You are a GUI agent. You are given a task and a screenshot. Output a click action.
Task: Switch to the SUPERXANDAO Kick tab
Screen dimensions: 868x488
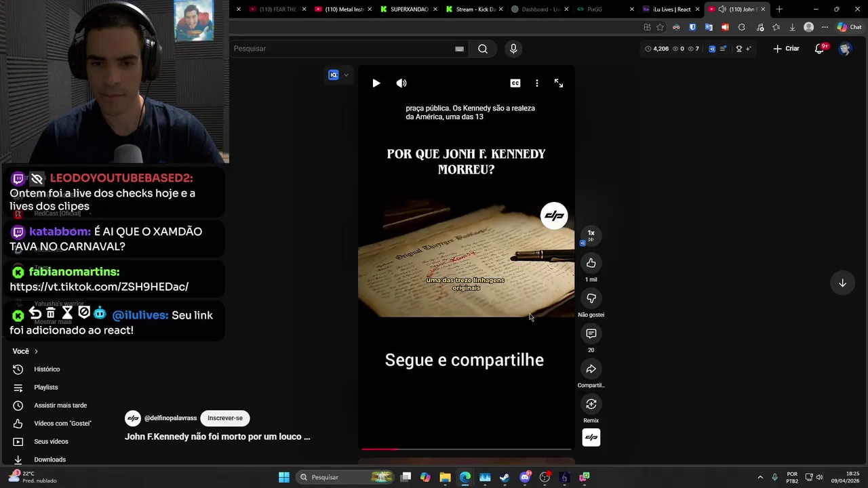409,9
